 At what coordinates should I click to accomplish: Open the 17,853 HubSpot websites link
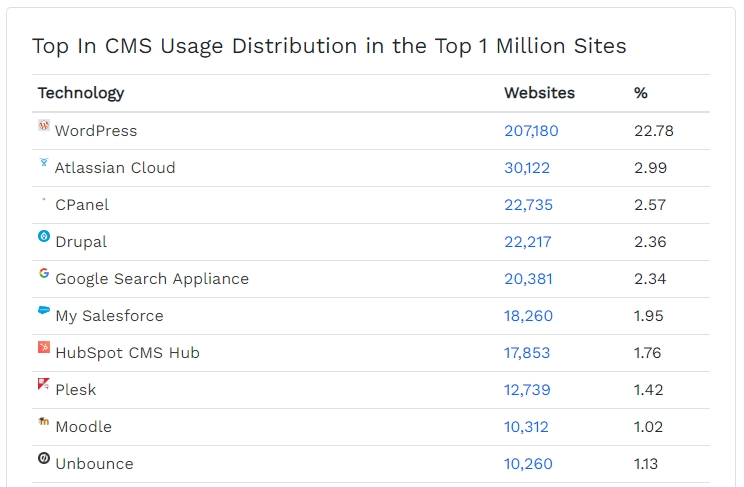pyautogui.click(x=527, y=353)
